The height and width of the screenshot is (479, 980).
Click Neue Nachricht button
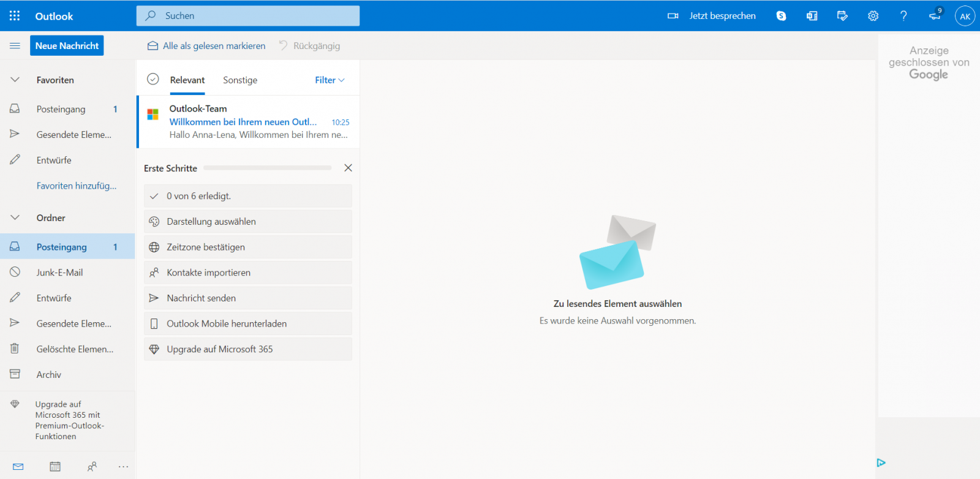pyautogui.click(x=67, y=46)
